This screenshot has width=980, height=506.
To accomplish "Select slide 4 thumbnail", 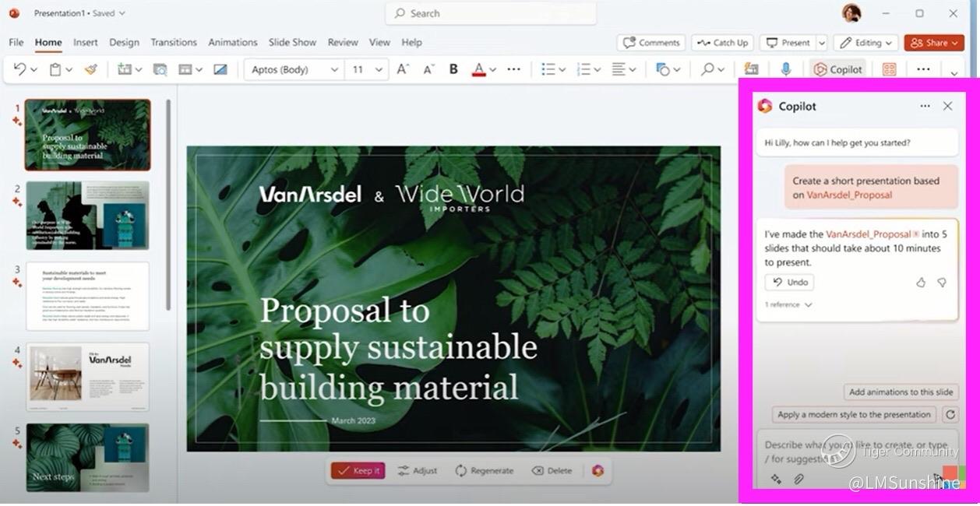I will point(87,377).
